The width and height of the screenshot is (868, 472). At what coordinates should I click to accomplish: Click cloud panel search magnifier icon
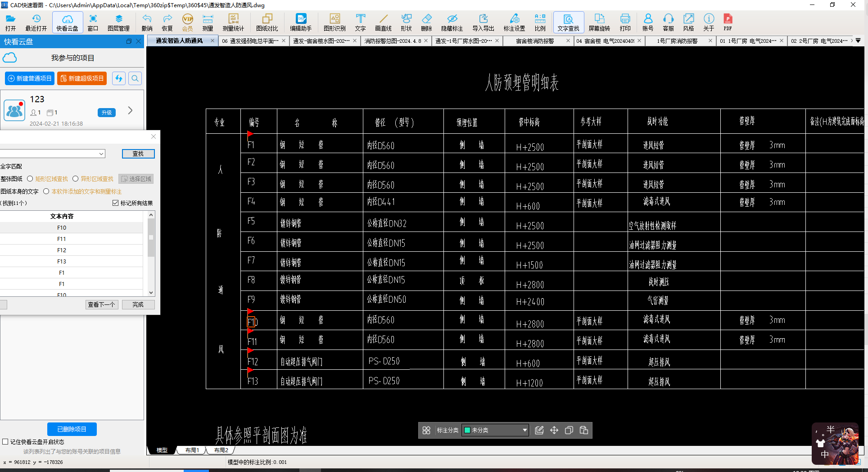pyautogui.click(x=135, y=78)
